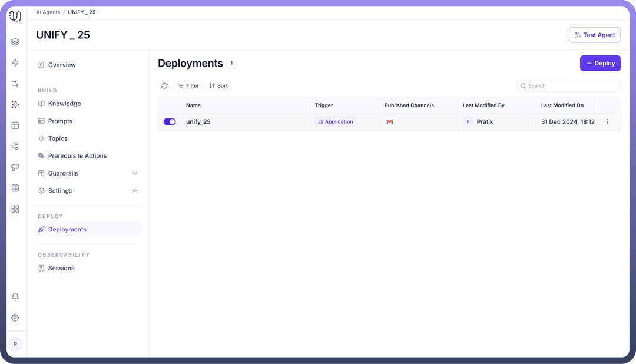
Task: Click the Test Agent button
Action: click(595, 35)
